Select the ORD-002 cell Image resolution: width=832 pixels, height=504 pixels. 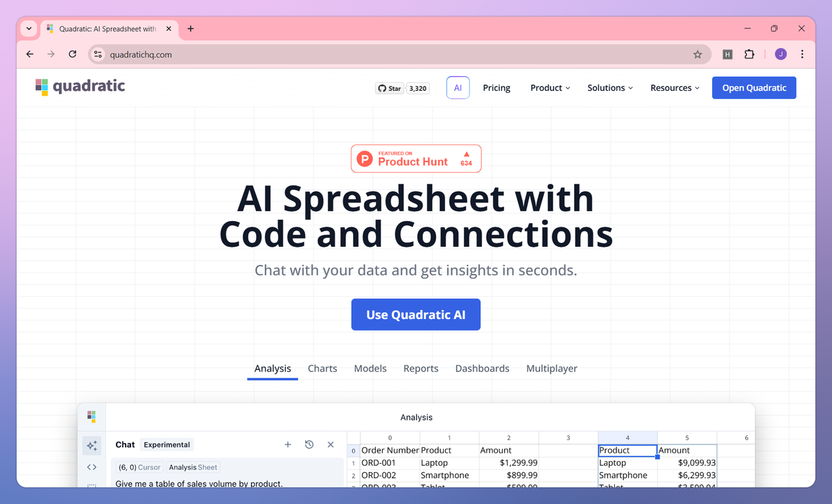coord(390,476)
